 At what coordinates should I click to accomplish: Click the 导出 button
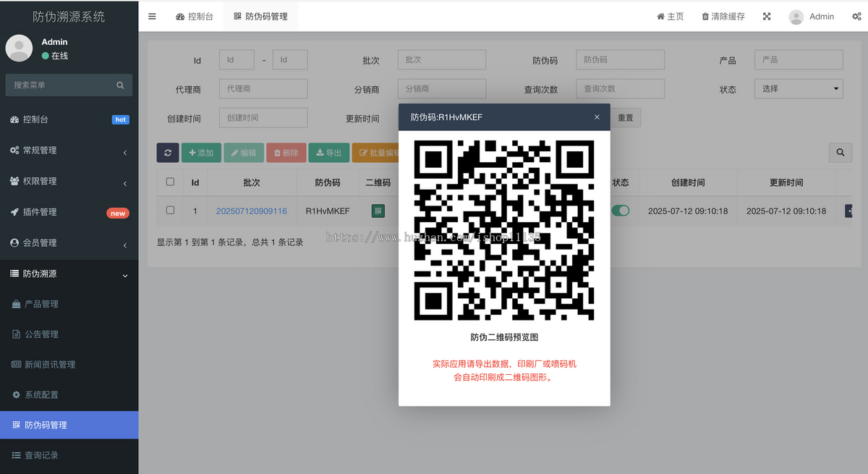[x=329, y=153]
